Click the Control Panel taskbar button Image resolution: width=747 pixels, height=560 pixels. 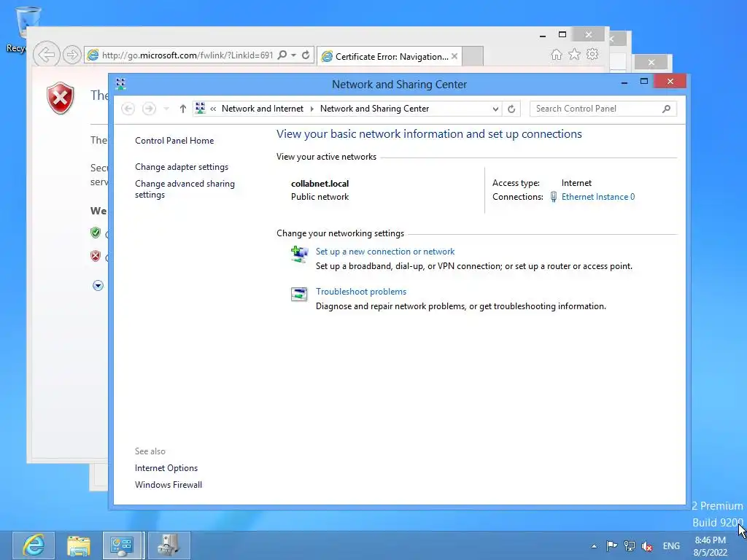pos(122,545)
